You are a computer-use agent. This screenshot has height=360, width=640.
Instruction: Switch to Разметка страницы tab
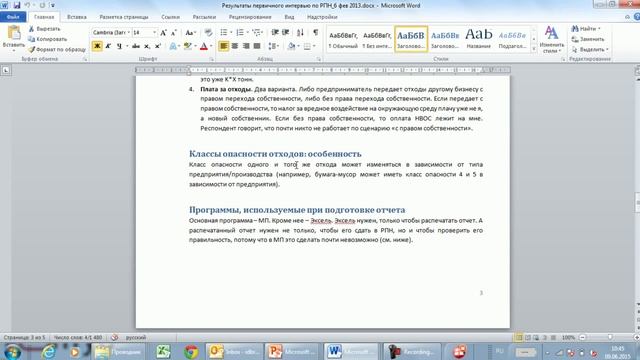124,17
